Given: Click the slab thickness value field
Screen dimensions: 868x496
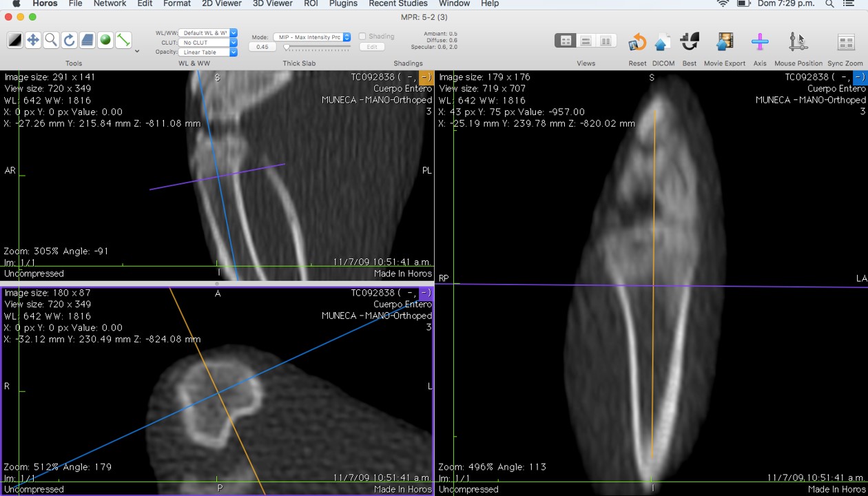Looking at the screenshot, I should (x=262, y=48).
